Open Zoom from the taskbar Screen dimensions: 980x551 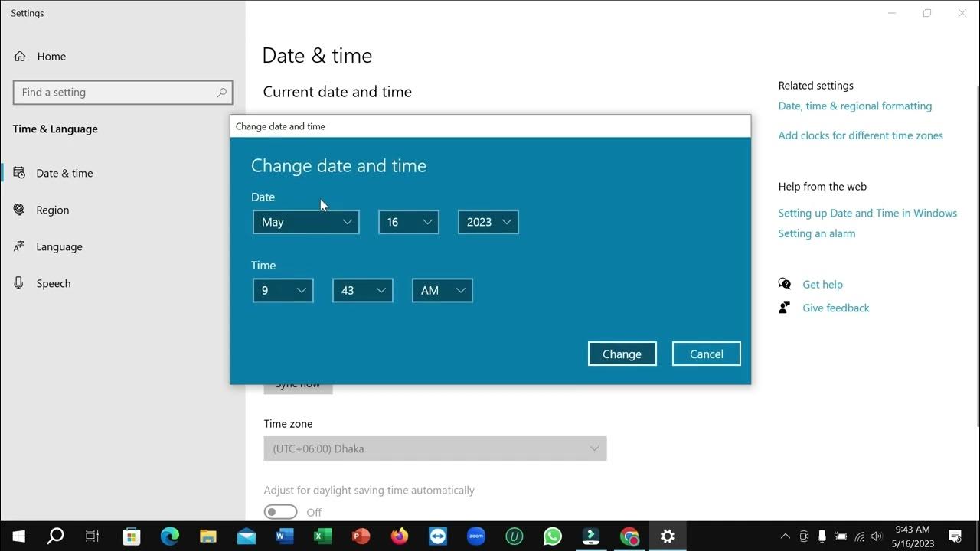coord(476,536)
